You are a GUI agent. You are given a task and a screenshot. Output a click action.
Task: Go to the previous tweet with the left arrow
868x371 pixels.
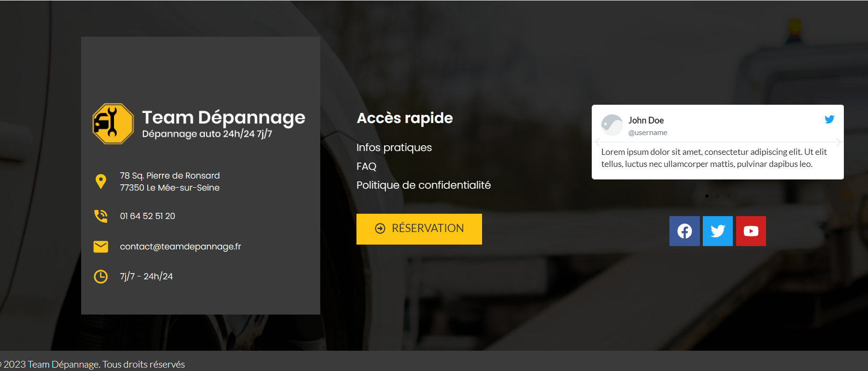pyautogui.click(x=598, y=142)
